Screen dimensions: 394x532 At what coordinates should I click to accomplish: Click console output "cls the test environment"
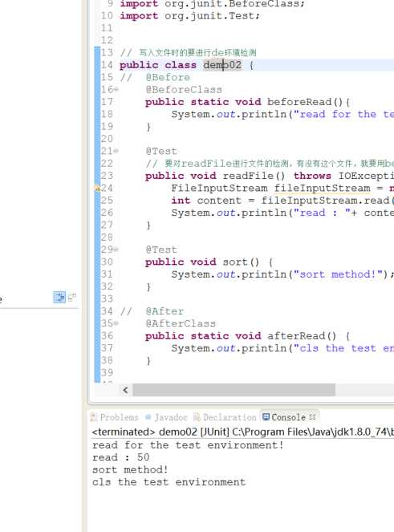coord(169,481)
